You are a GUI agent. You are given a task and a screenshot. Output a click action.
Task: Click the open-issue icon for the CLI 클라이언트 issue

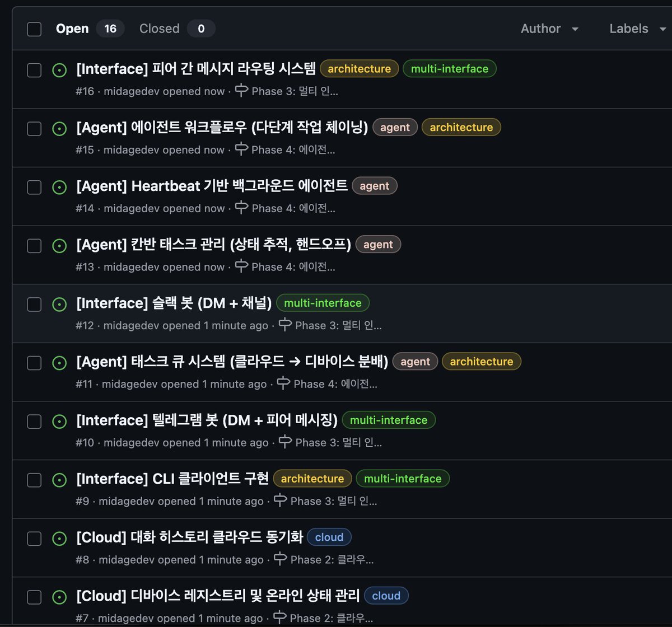pos(59,480)
